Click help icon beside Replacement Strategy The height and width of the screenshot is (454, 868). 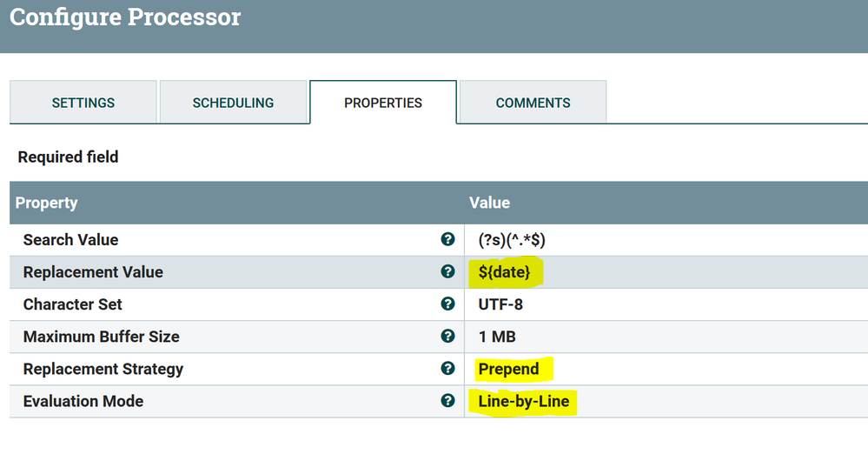pos(447,369)
